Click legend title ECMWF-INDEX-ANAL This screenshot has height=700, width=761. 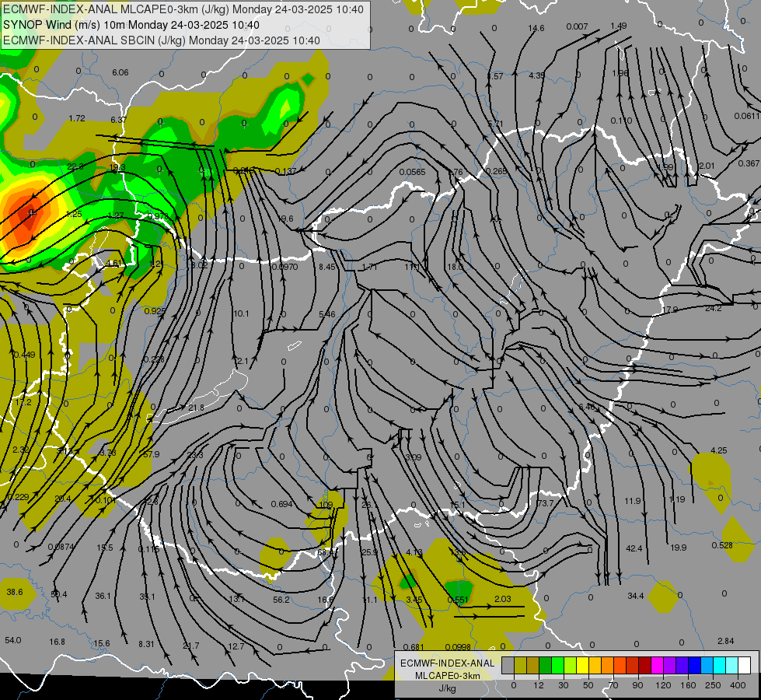(x=447, y=663)
